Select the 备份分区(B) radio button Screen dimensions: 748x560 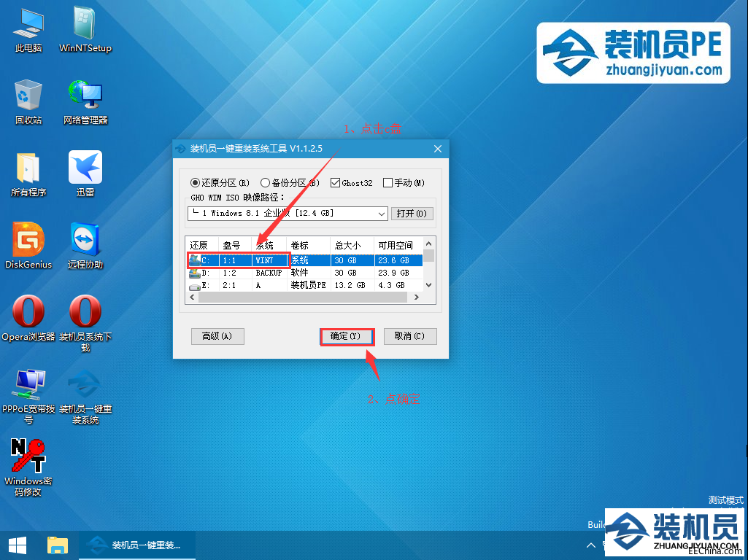(266, 182)
